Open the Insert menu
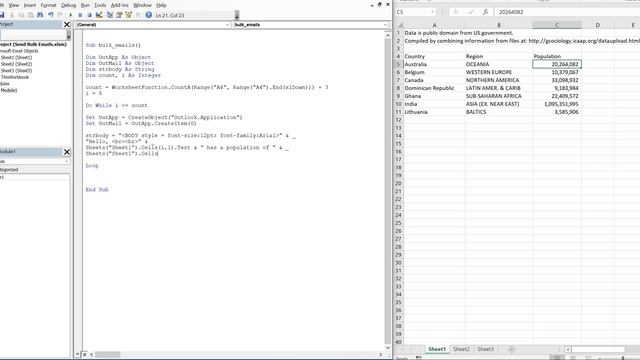This screenshot has height=360, width=640. click(x=30, y=5)
